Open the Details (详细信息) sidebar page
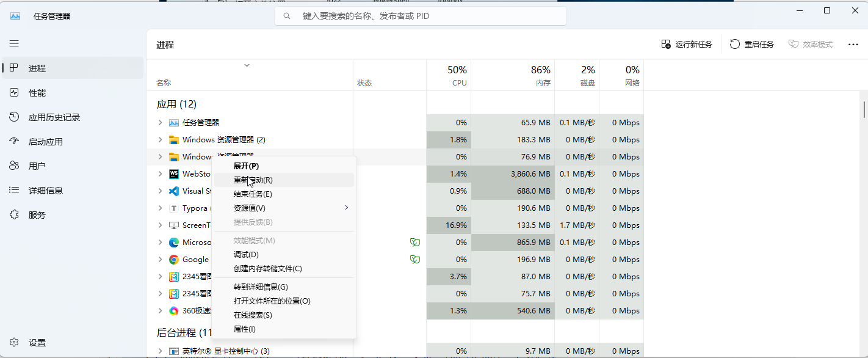 pos(45,191)
